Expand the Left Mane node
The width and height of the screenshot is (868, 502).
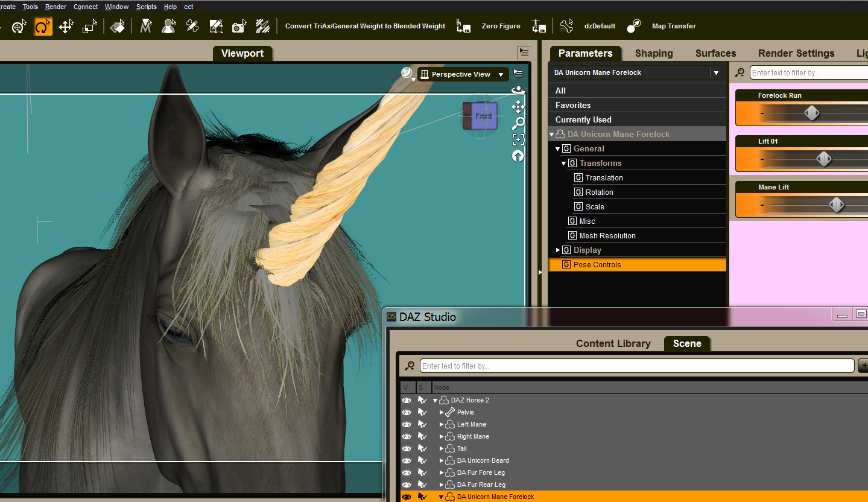(442, 424)
